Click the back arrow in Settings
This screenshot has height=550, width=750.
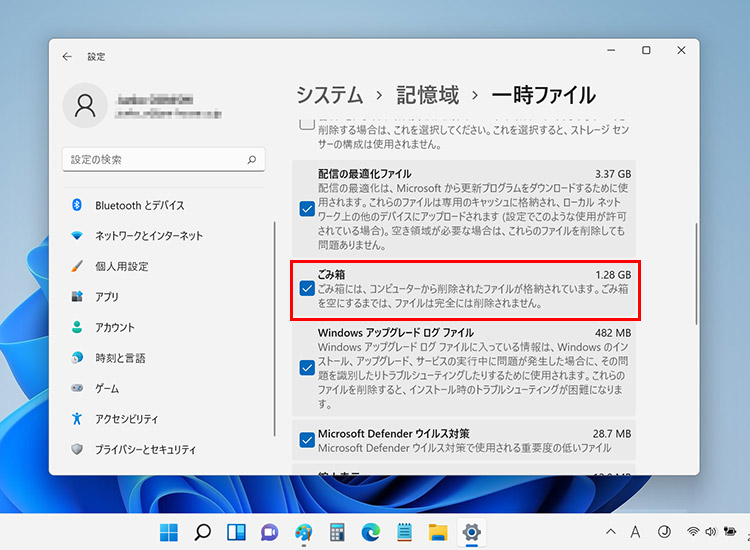[67, 57]
